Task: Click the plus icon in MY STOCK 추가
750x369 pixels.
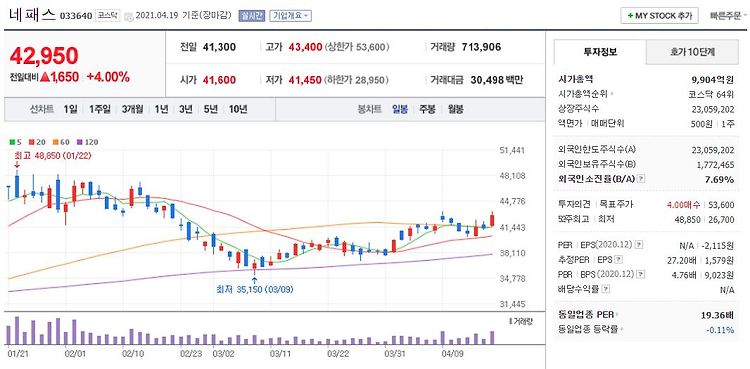Action: pos(630,16)
